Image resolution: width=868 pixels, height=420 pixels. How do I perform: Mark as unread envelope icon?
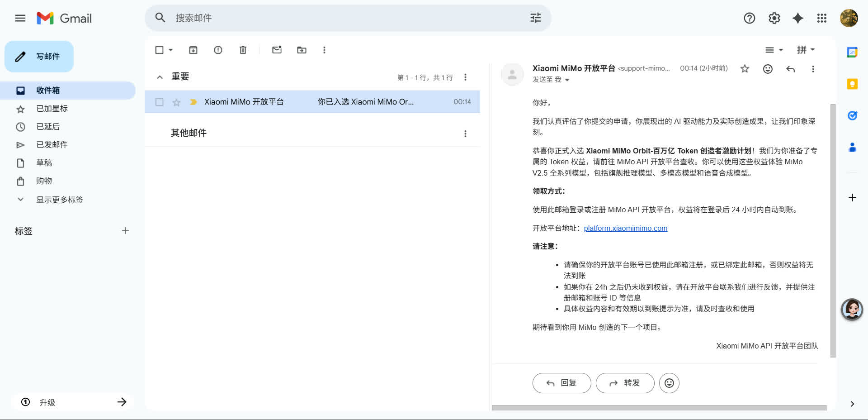click(x=277, y=50)
